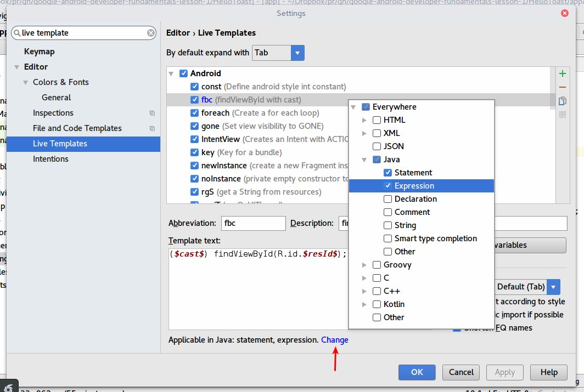Select Intentions in the settings sidebar
Image resolution: width=584 pixels, height=392 pixels.
pyautogui.click(x=50, y=159)
